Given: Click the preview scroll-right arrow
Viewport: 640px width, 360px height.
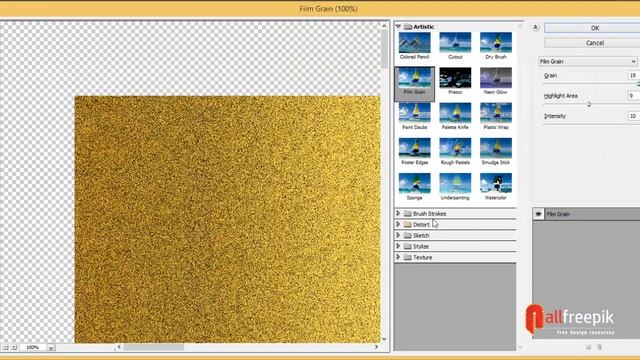Looking at the screenshot, I should (x=376, y=347).
